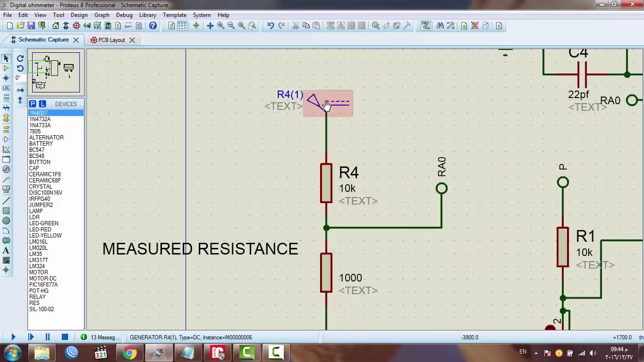Screen dimensions: 644x362
Task: Activate the Wire Label (LBL) tool
Action: (6, 88)
